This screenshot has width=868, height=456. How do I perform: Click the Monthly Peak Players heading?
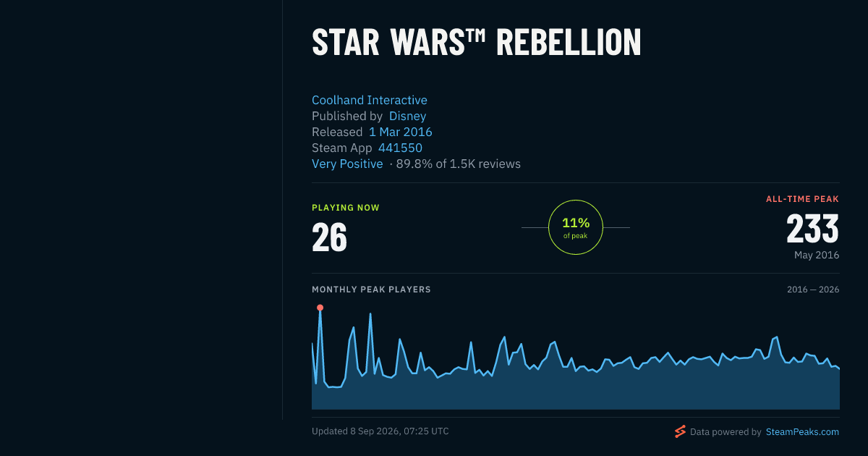371,290
